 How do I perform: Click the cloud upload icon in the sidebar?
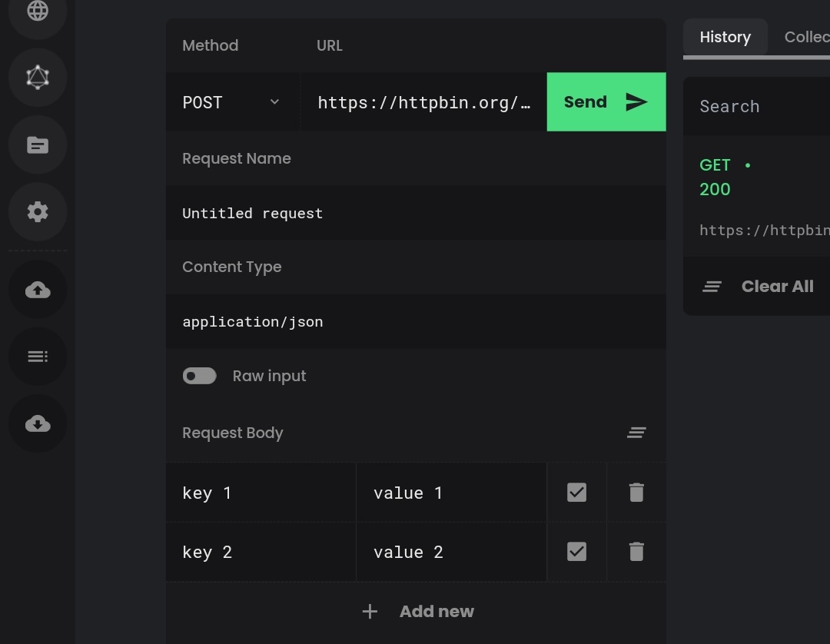(37, 289)
